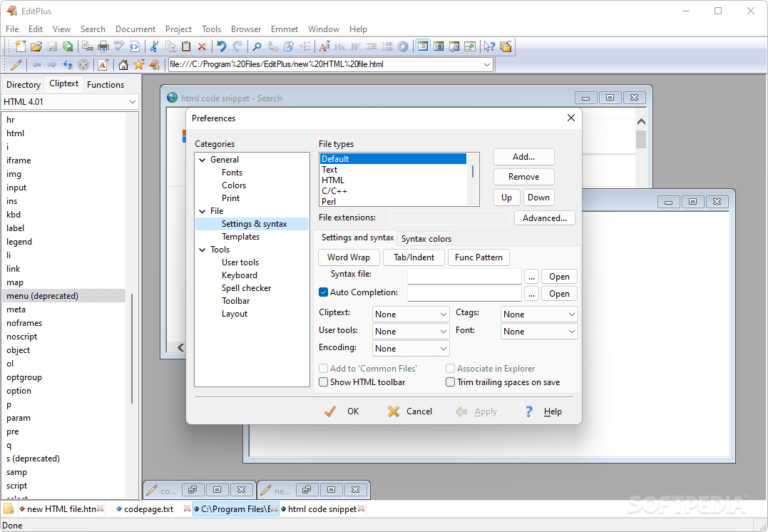Click the Print toolbar icon

pos(103,46)
